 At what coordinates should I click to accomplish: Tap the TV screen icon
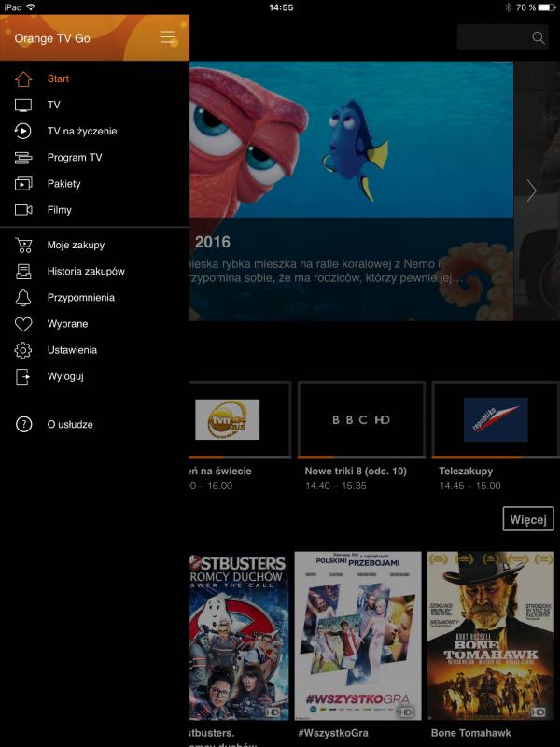[23, 105]
